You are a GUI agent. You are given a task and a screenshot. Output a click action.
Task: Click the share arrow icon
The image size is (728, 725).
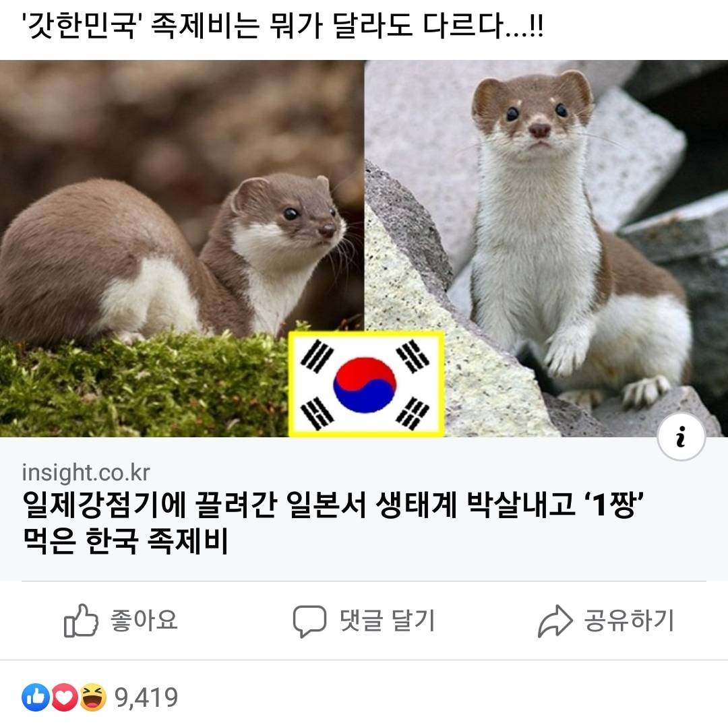[x=555, y=621]
